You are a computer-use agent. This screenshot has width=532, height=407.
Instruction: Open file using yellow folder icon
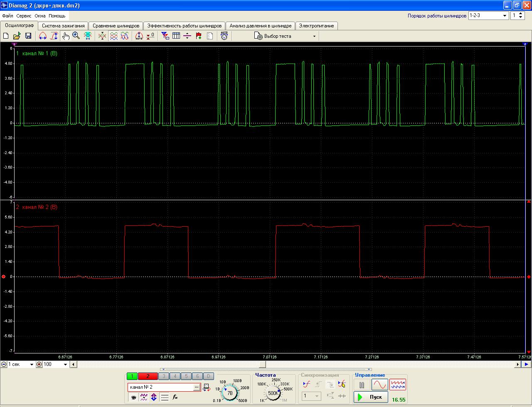click(x=17, y=36)
